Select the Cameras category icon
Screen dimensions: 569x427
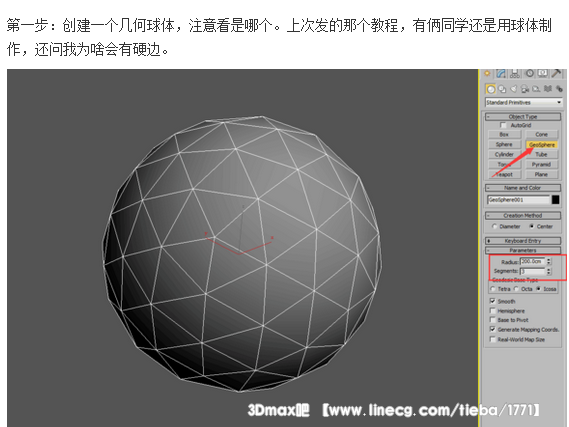(x=525, y=89)
